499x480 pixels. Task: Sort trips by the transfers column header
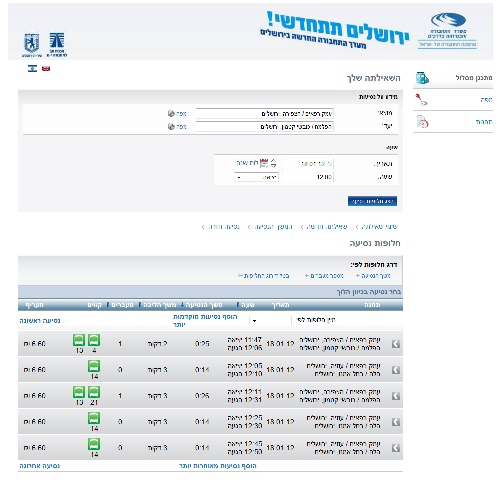pos(120,305)
